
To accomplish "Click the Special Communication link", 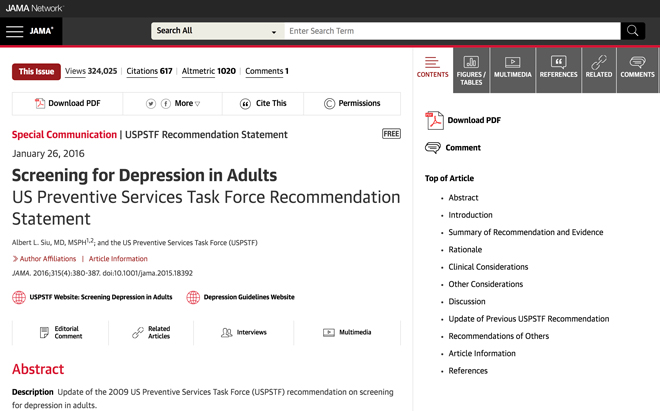I will click(x=64, y=135).
